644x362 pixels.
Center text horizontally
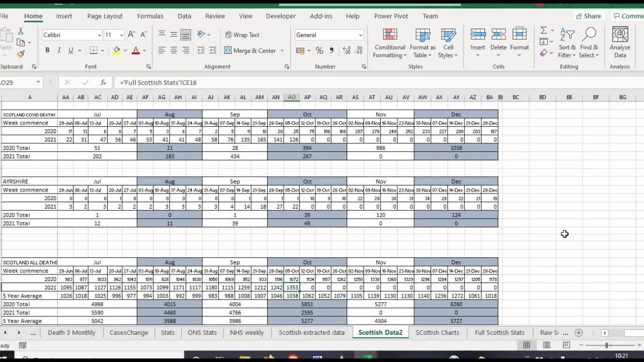pyautogui.click(x=174, y=50)
